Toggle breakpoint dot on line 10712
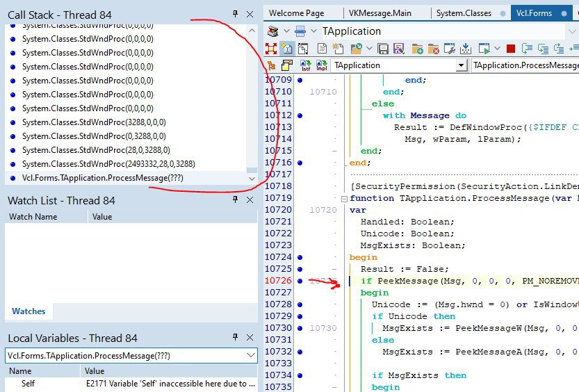 [300, 115]
